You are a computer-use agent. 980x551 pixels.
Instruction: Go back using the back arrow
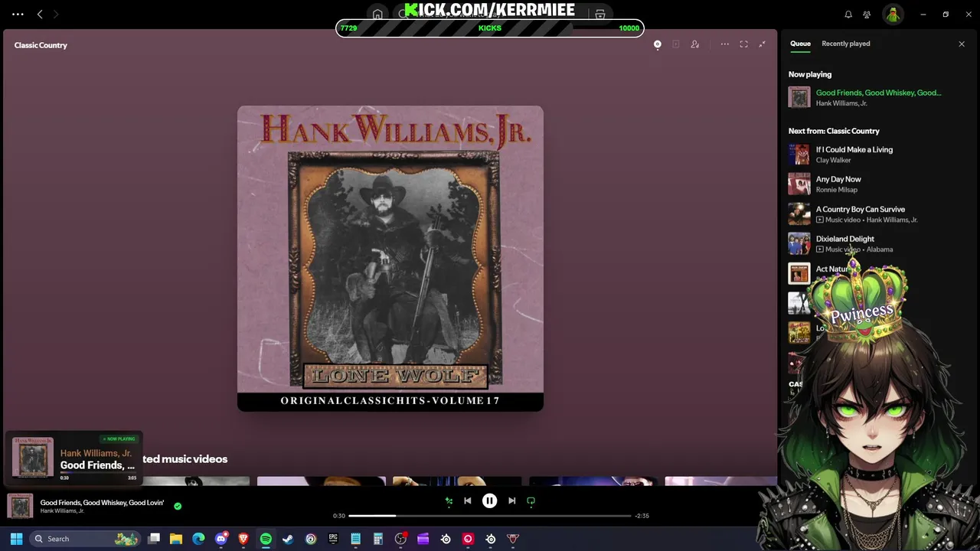[x=40, y=14]
